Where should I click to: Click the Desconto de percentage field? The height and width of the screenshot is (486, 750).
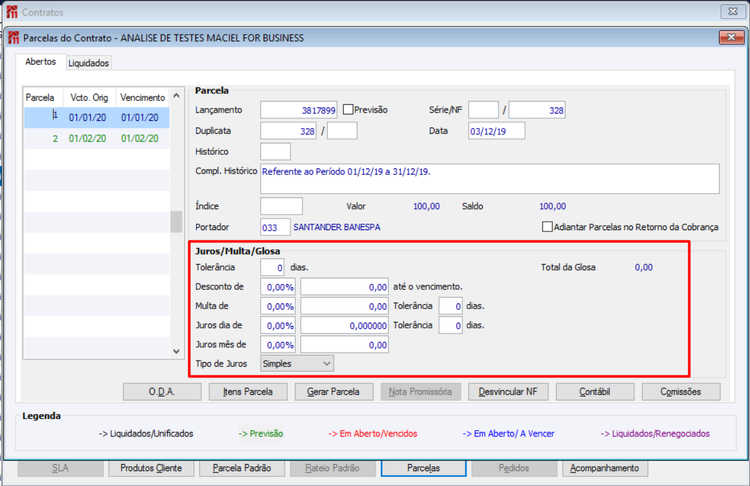click(x=278, y=287)
